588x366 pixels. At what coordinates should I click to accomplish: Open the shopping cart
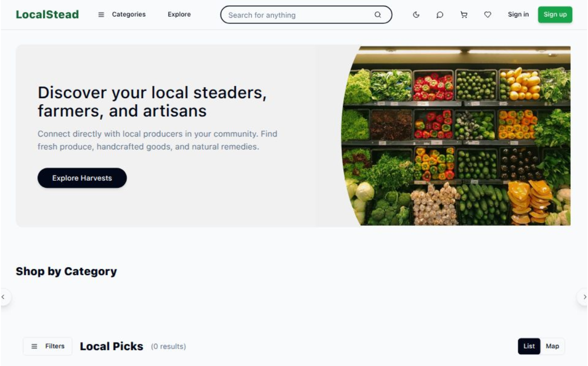point(464,15)
